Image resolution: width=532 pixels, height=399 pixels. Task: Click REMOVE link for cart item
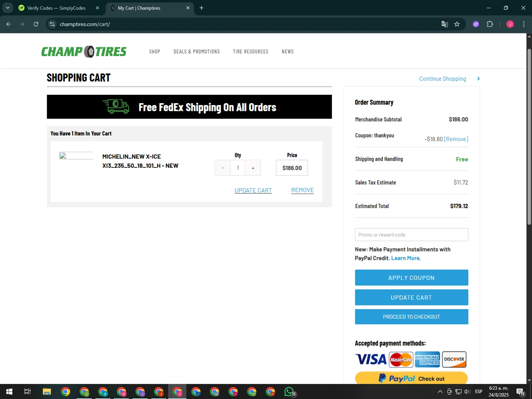tap(303, 190)
